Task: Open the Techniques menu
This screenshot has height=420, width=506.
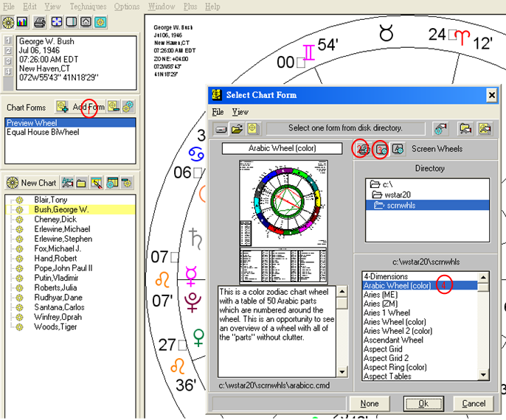Action: pos(88,7)
